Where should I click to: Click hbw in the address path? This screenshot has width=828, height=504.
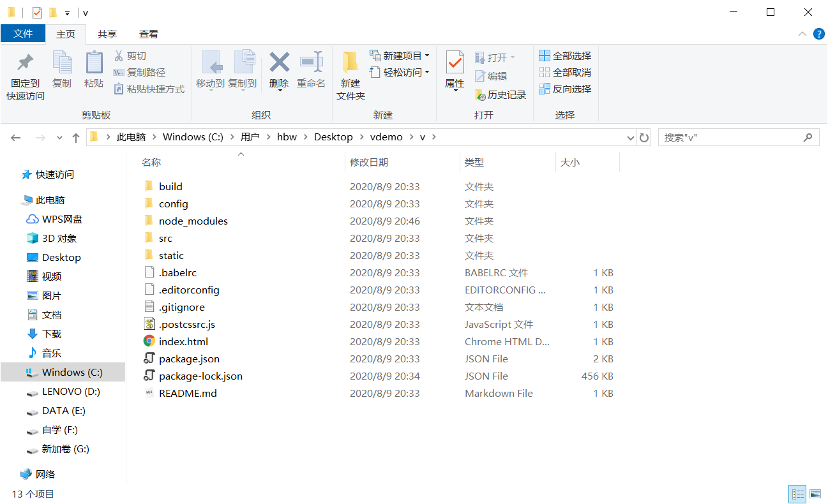point(287,137)
